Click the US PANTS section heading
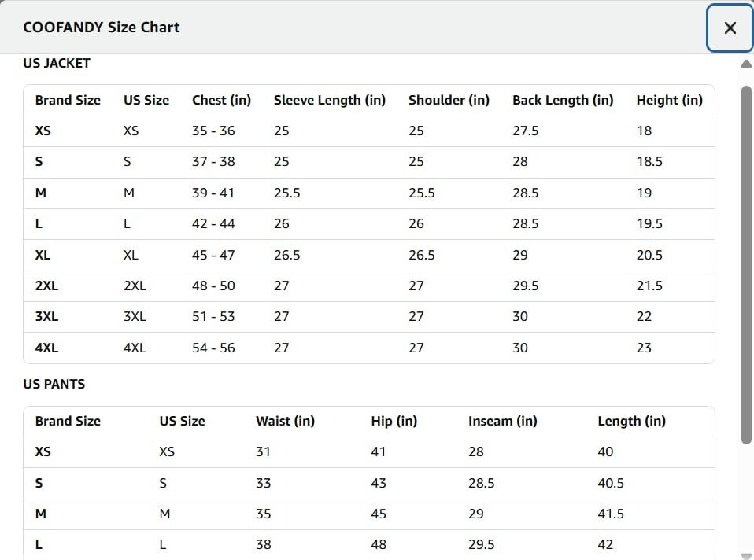Screen dimensions: 754x560 pos(54,384)
